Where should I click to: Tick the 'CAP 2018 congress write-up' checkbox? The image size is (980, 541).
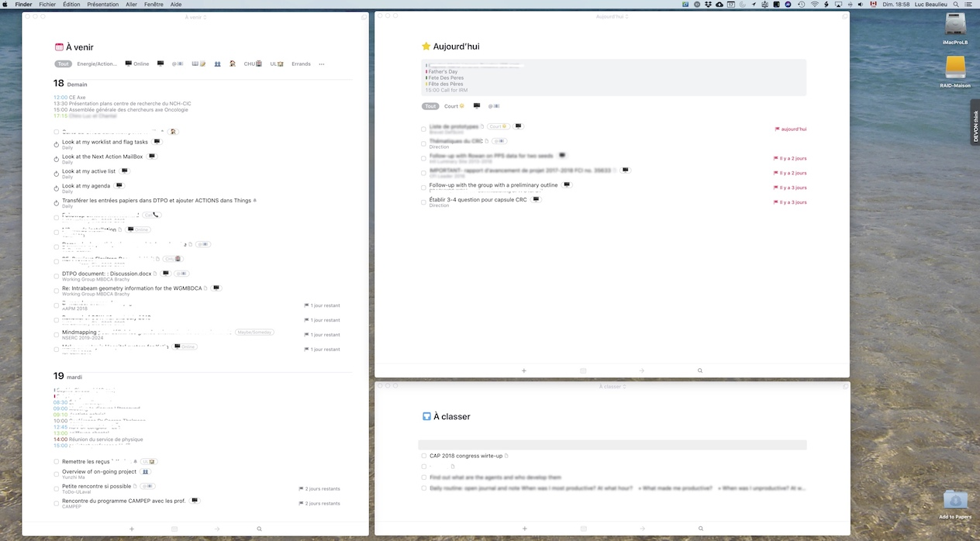pos(423,456)
